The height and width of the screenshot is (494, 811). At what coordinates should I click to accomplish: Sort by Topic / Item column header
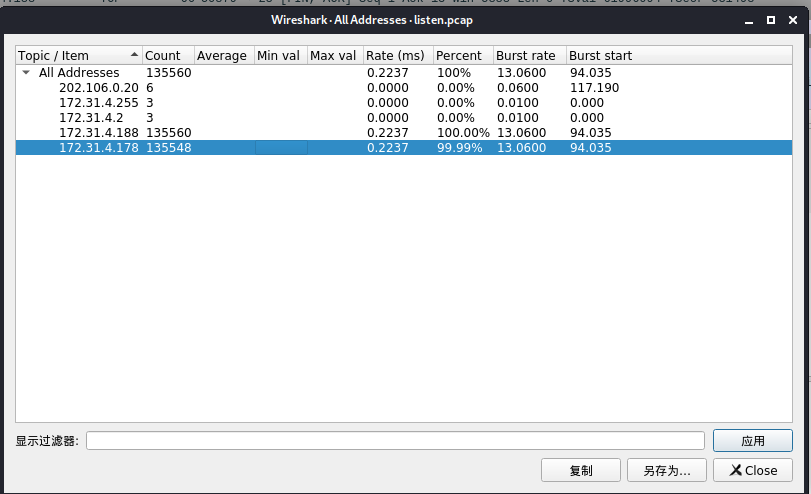coord(79,55)
